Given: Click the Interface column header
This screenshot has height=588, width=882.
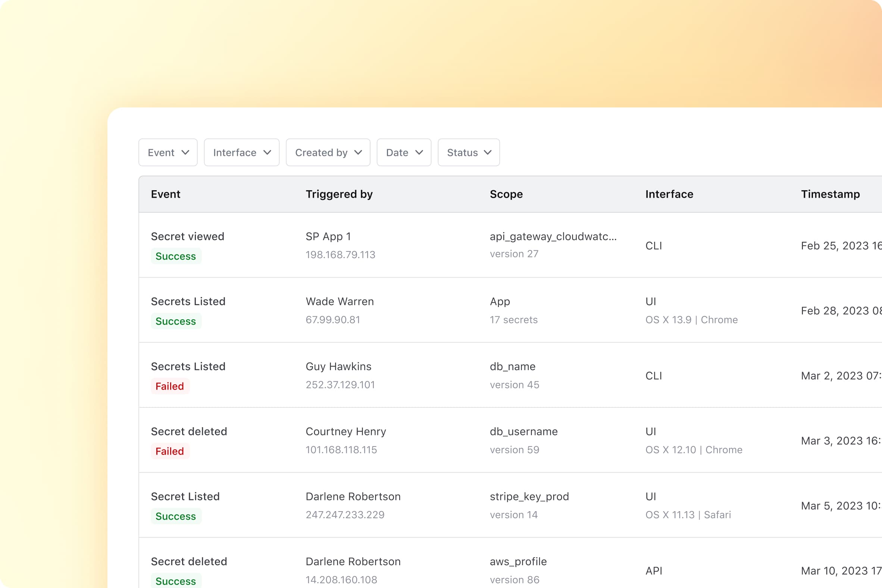Looking at the screenshot, I should click(669, 194).
